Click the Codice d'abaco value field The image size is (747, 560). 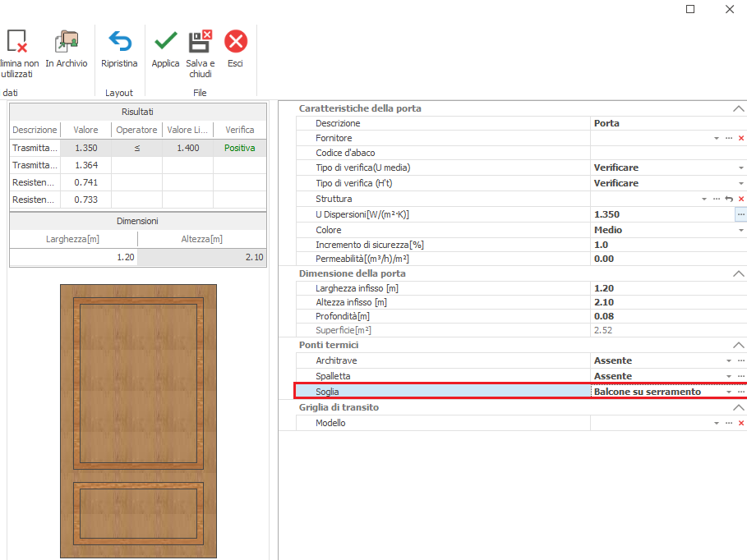pyautogui.click(x=668, y=153)
